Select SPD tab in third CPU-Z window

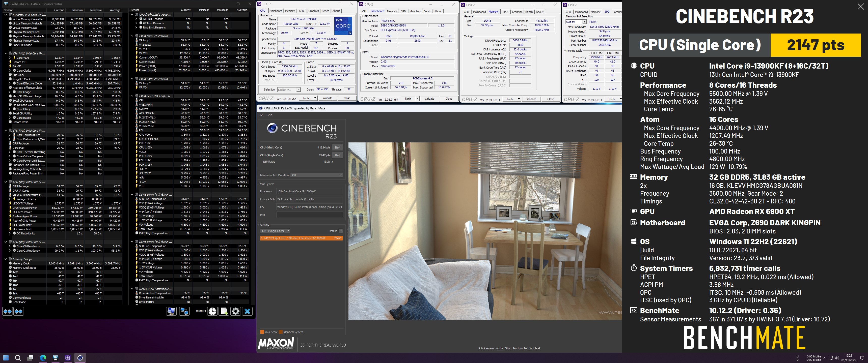tap(505, 12)
